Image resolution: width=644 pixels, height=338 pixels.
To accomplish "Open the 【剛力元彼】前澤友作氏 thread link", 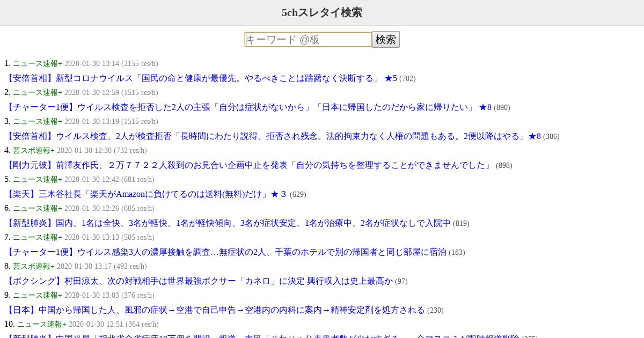I will (249, 165).
